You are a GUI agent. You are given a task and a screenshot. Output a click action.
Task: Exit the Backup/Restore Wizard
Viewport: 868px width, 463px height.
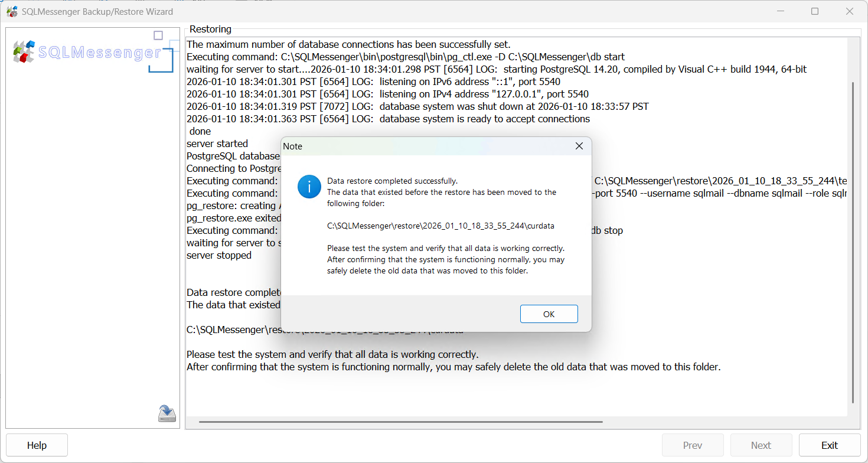point(830,445)
